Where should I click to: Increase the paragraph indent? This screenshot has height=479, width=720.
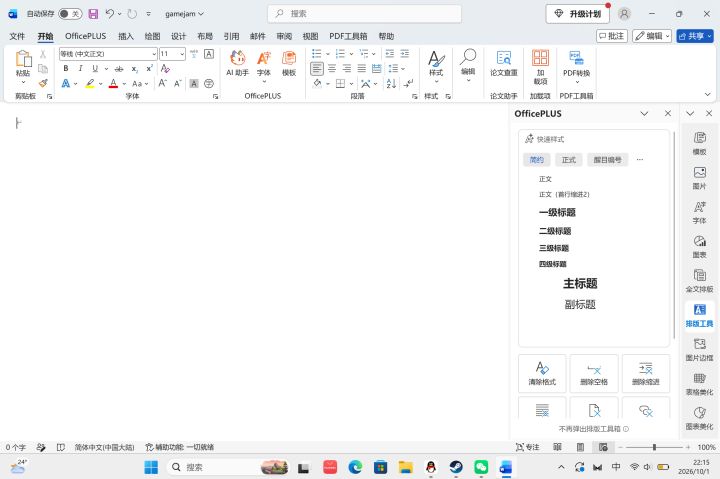coord(405,54)
